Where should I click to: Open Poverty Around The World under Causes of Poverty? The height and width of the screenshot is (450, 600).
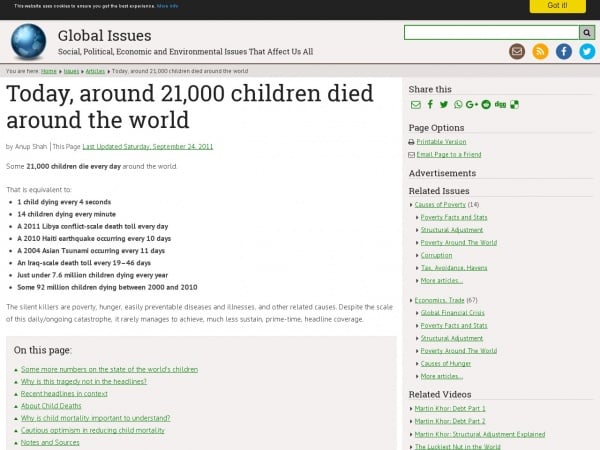tap(459, 243)
